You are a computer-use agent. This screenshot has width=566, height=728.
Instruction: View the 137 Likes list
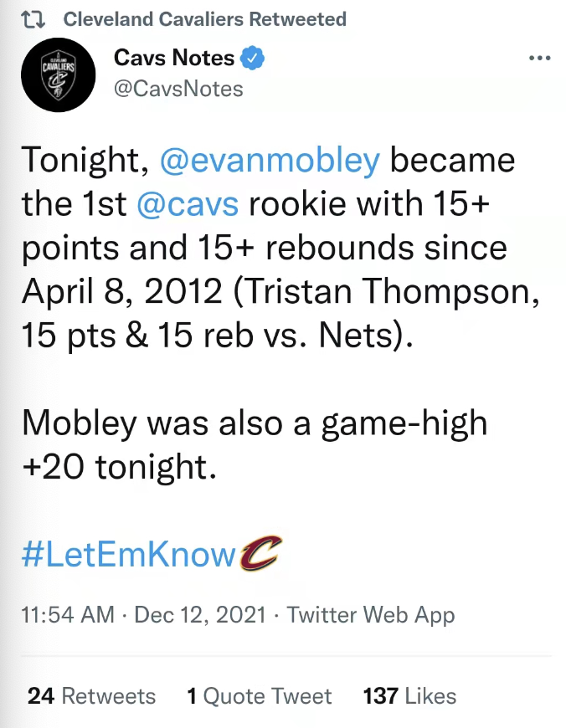pos(409,696)
